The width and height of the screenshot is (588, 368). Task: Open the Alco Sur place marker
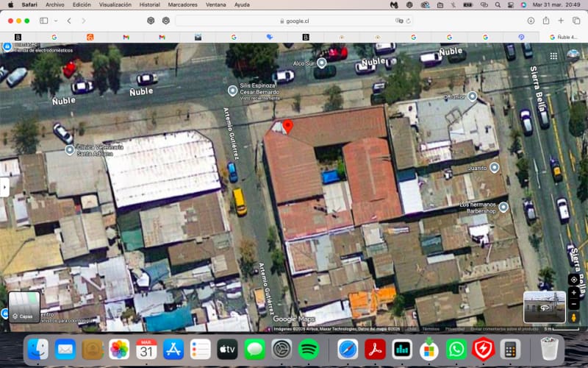[321, 63]
